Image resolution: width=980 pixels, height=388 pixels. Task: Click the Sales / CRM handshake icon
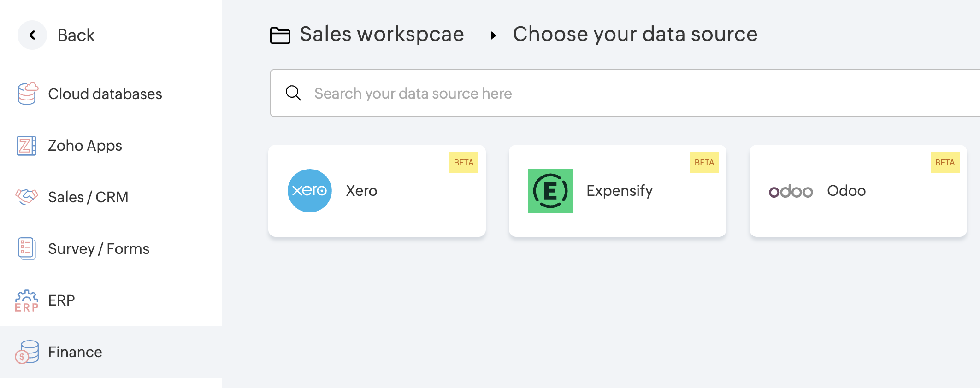[x=27, y=197]
